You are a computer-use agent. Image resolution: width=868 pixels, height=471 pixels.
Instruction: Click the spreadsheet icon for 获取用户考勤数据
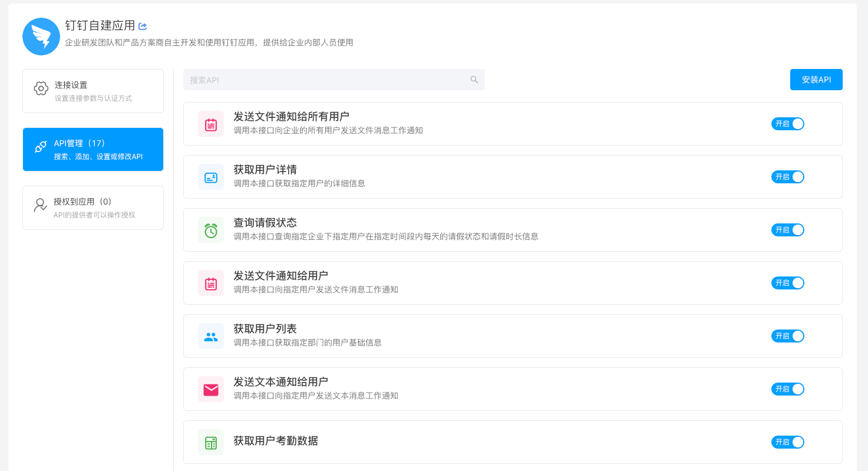tap(210, 442)
